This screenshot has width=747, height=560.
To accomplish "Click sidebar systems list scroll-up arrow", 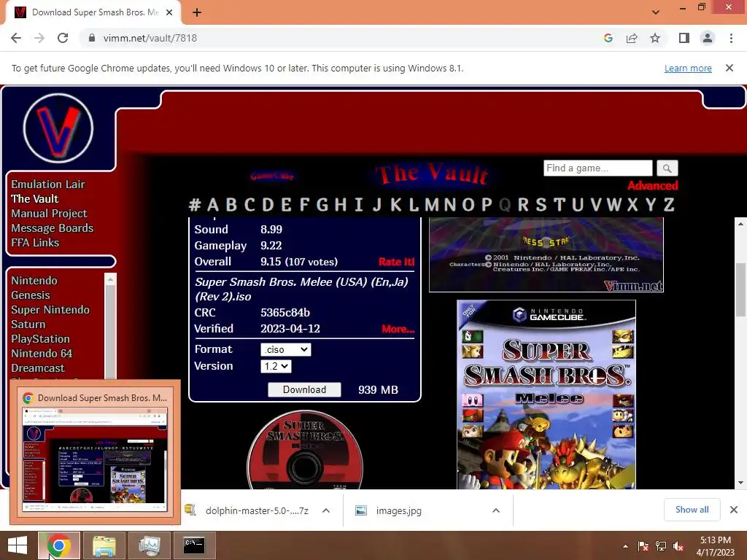I will pos(110,279).
